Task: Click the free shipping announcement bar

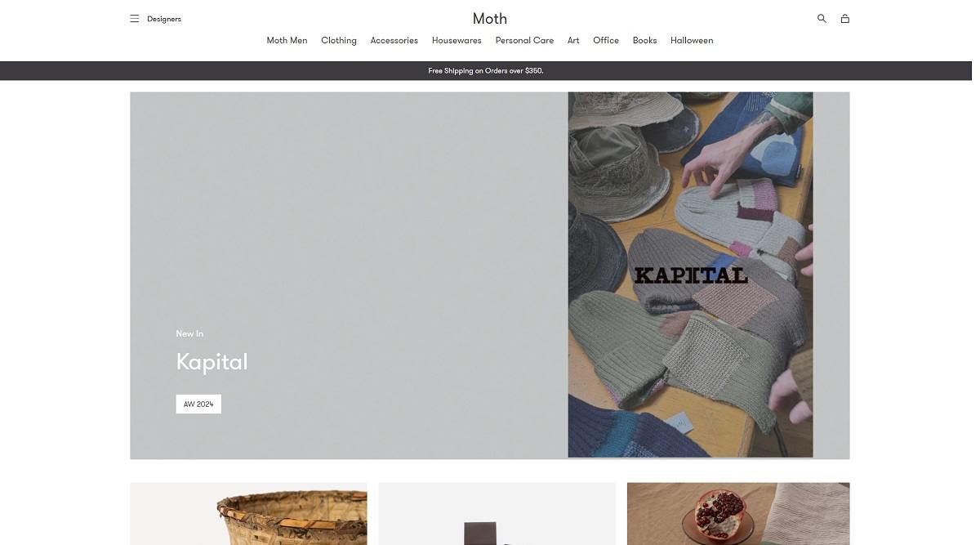Action: 486,71
